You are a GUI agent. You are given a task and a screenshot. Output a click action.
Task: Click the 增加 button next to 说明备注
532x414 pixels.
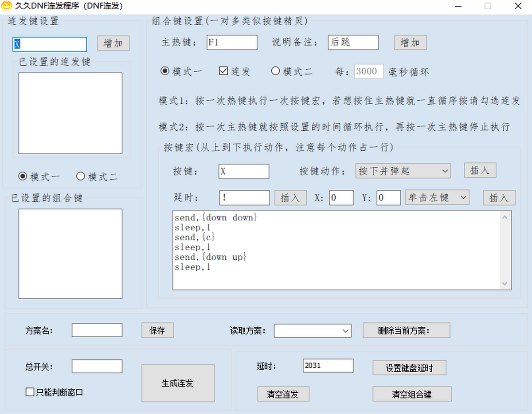pyautogui.click(x=411, y=43)
